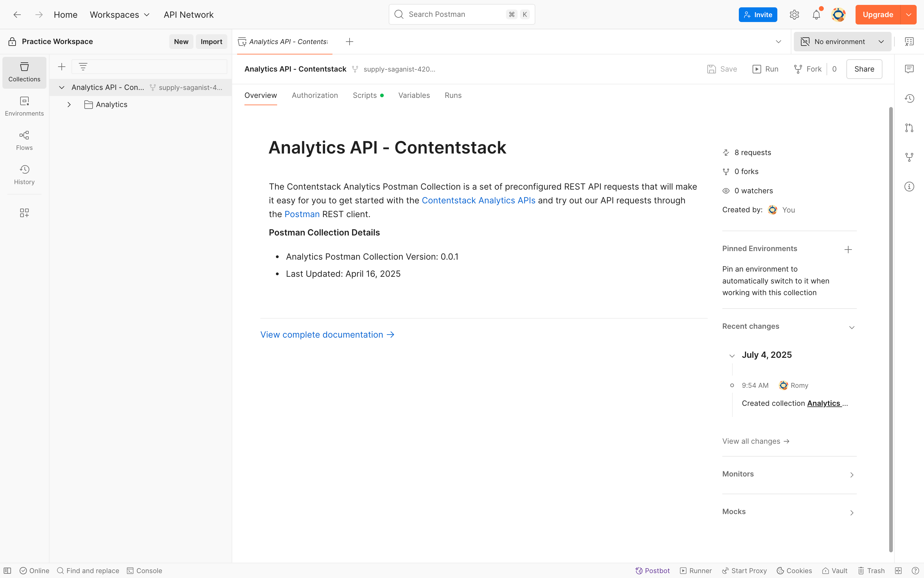Select the Overview tab

(x=260, y=95)
